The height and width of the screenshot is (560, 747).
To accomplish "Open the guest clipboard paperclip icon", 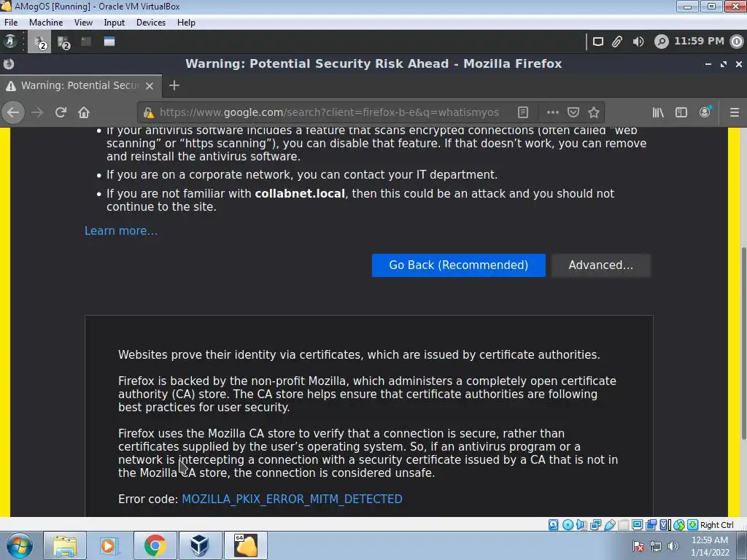I will [617, 42].
